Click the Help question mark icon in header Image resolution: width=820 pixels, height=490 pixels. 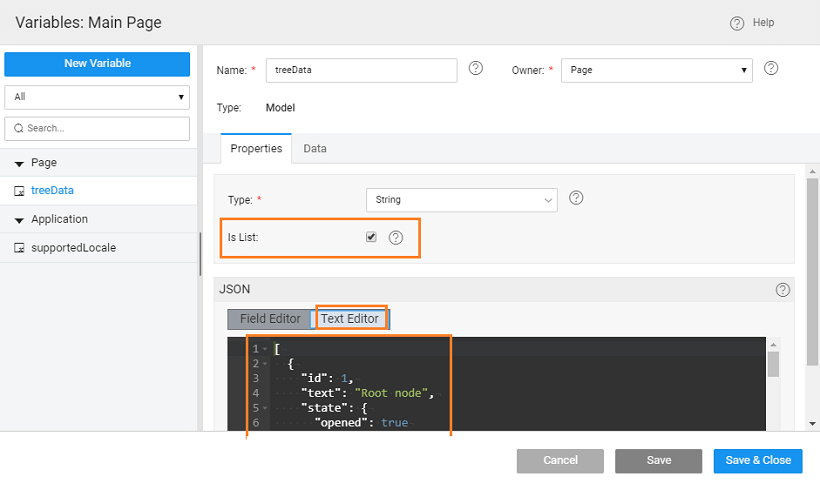[x=737, y=23]
